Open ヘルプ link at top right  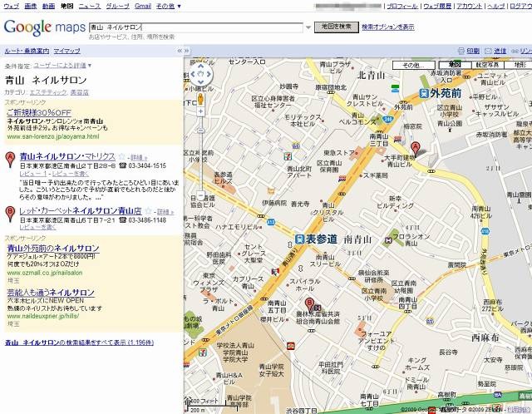coord(495,6)
